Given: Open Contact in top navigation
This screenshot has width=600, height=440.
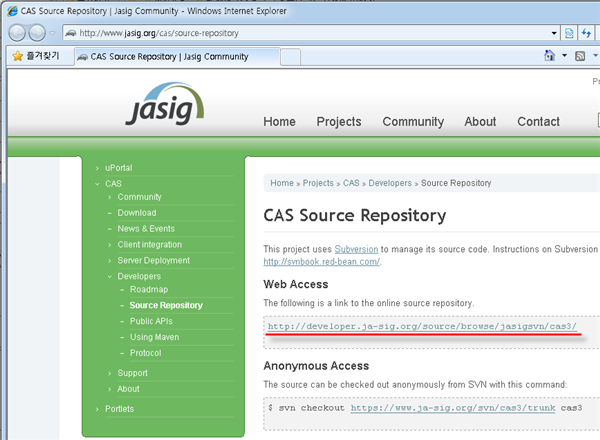Looking at the screenshot, I should [538, 122].
